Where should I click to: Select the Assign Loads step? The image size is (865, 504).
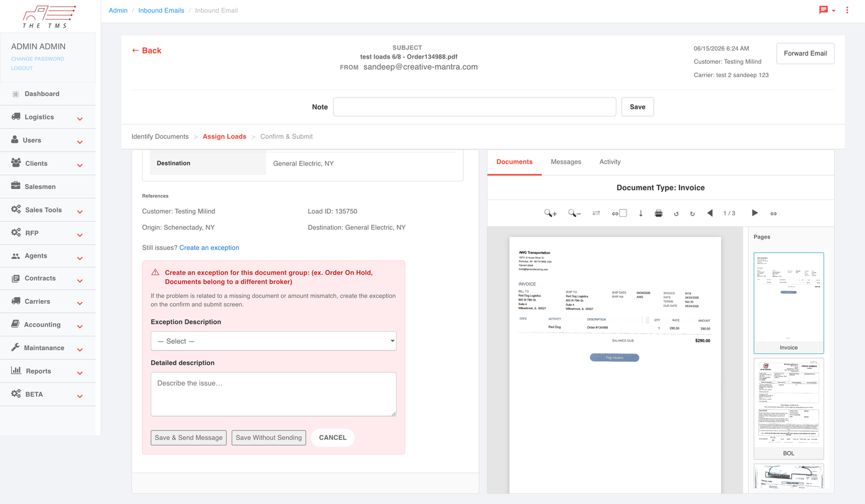click(224, 136)
